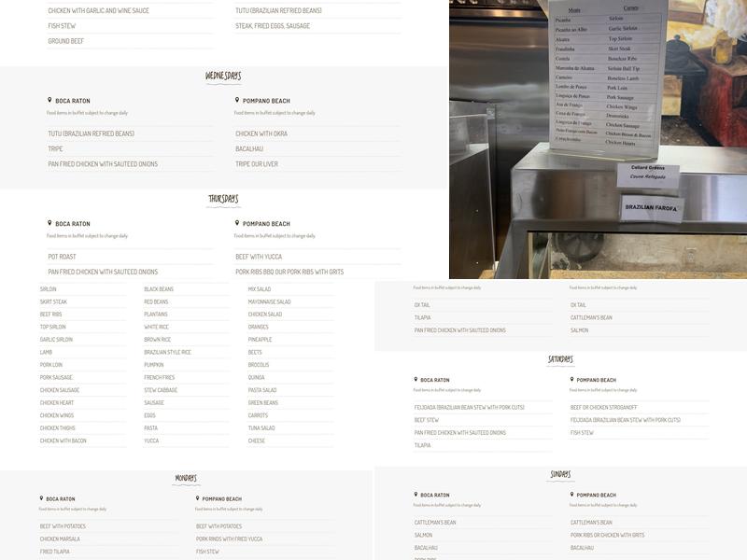
Task: Click the 'Beets' list item
Action: (x=255, y=352)
